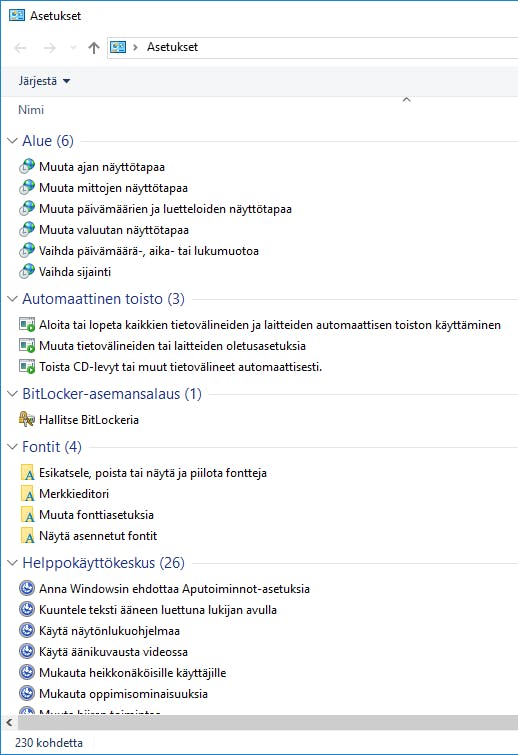Click the horizontal scrollbar left arrow
518x755 pixels.
(x=9, y=723)
